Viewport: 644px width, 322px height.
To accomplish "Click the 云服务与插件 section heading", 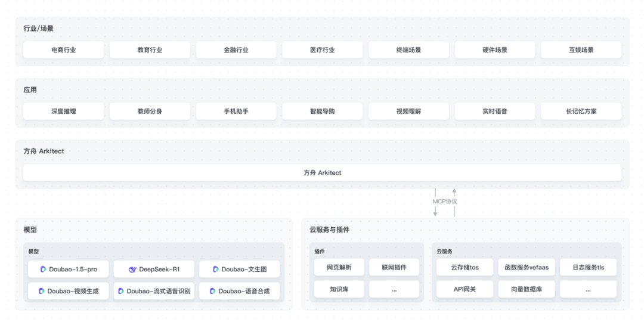I will tap(329, 230).
